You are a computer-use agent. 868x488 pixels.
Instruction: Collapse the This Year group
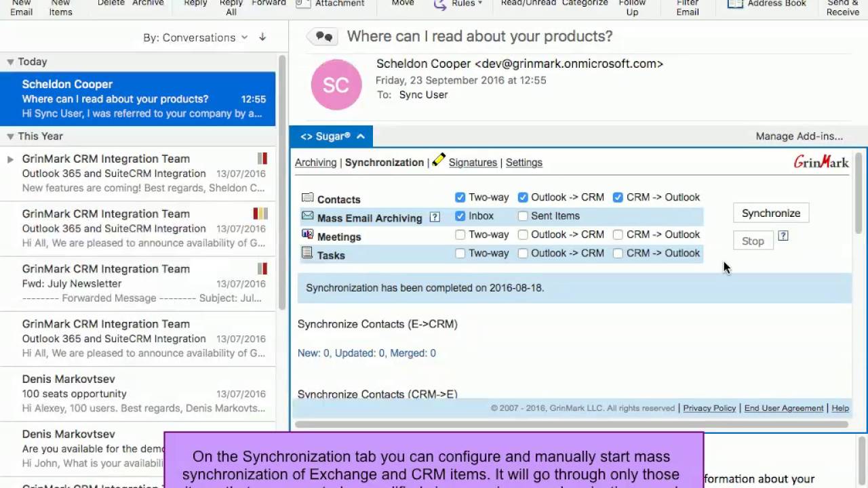point(10,136)
